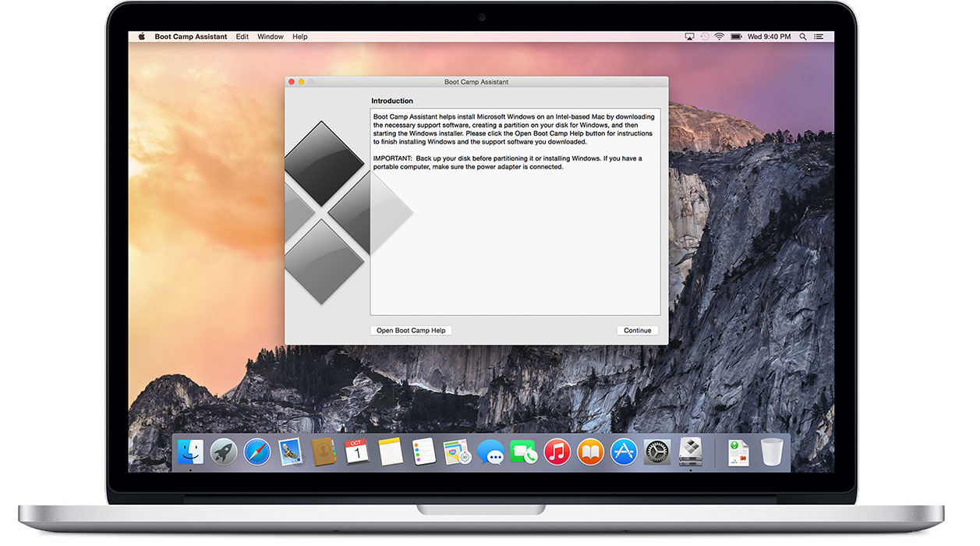The image size is (980, 546).
Task: Click Boot Camp Assistant dock icon
Action: [x=691, y=452]
